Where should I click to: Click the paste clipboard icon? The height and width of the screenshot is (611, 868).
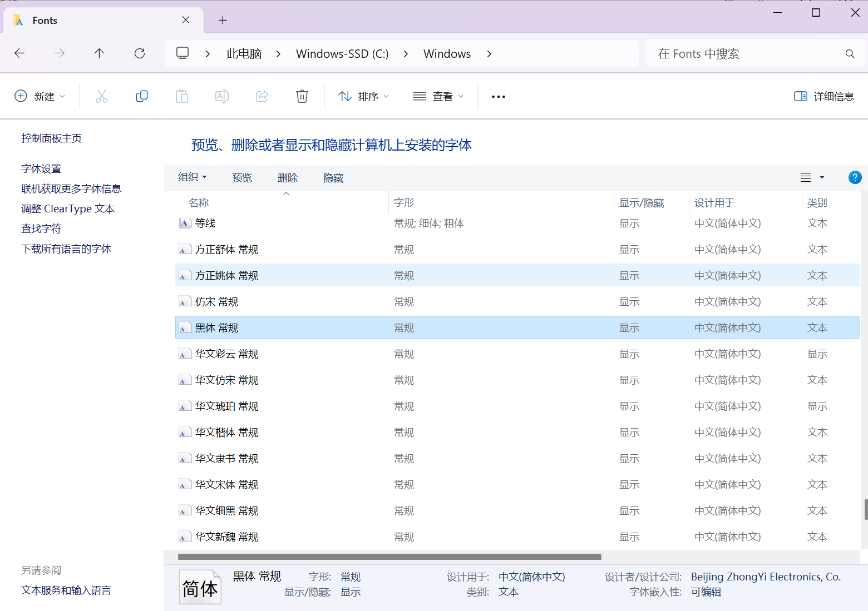[x=182, y=96]
